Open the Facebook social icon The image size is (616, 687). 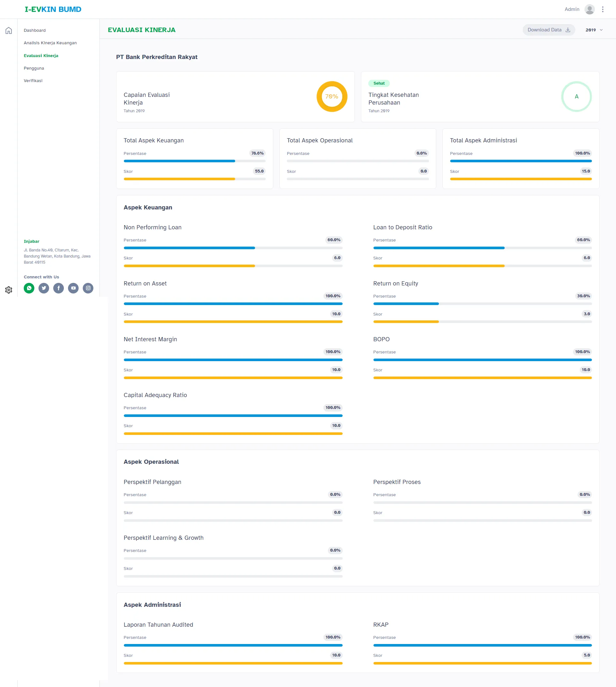coord(59,288)
